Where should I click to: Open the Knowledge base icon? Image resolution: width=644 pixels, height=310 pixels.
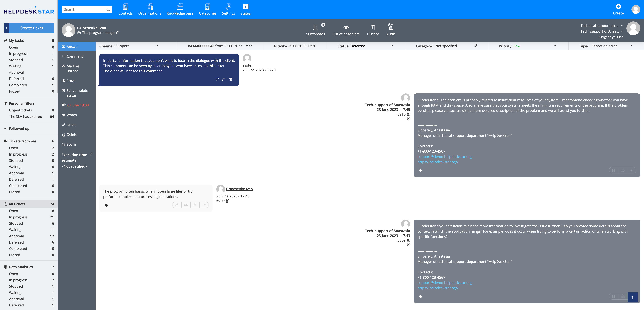click(180, 7)
